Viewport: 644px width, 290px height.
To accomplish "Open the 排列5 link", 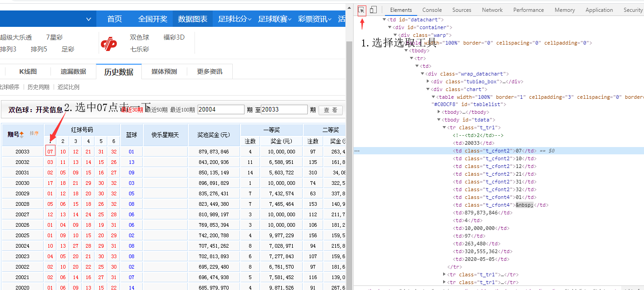I will pos(39,49).
